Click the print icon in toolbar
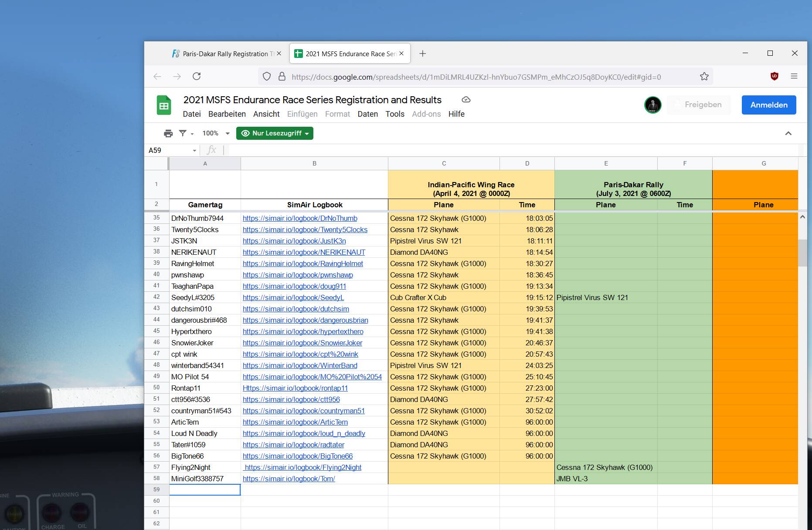Screen dimensions: 812x530 (168, 133)
